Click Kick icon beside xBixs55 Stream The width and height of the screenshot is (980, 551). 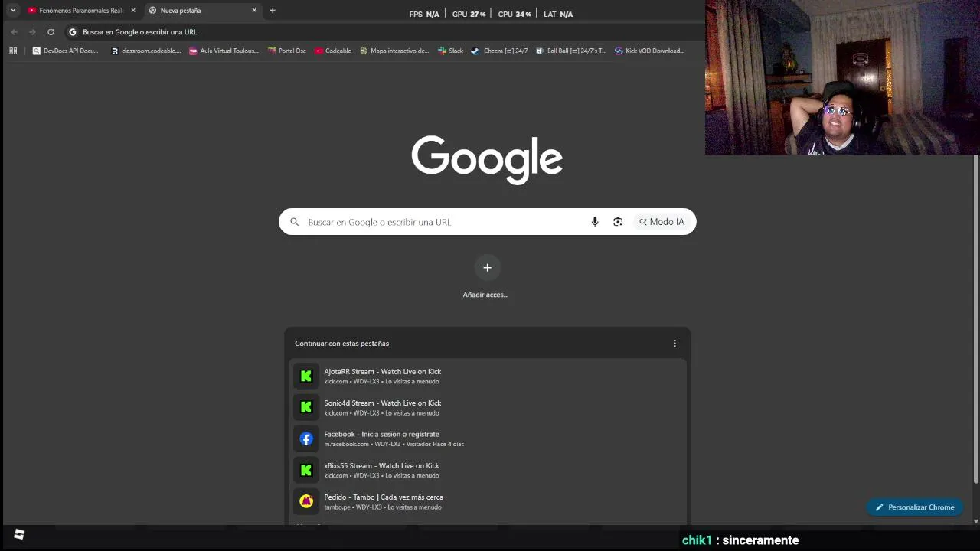[x=306, y=470]
